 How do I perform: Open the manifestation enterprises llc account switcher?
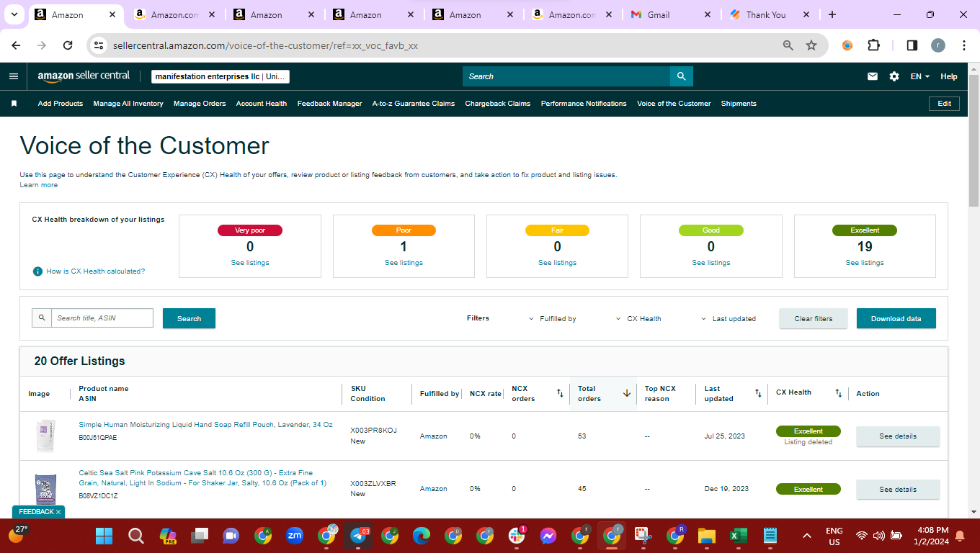[x=220, y=76]
